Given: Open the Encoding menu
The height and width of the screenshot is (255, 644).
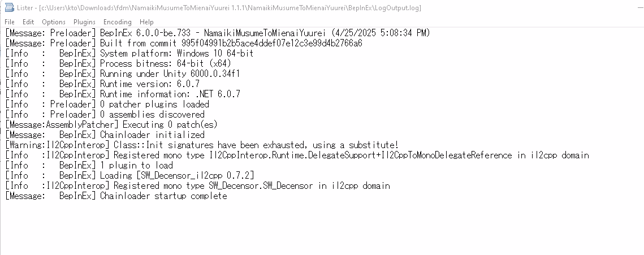Looking at the screenshot, I should point(118,22).
